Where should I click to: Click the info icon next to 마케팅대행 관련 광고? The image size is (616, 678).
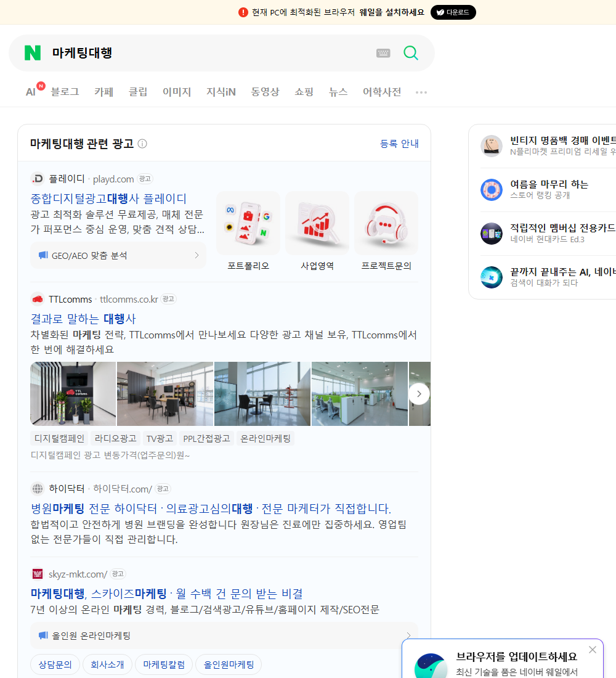tap(142, 144)
